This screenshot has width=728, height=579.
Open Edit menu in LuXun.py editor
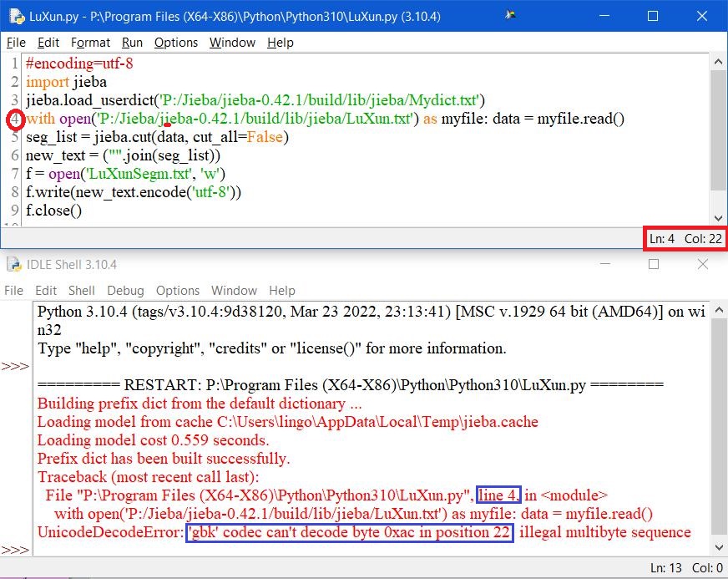tap(48, 43)
